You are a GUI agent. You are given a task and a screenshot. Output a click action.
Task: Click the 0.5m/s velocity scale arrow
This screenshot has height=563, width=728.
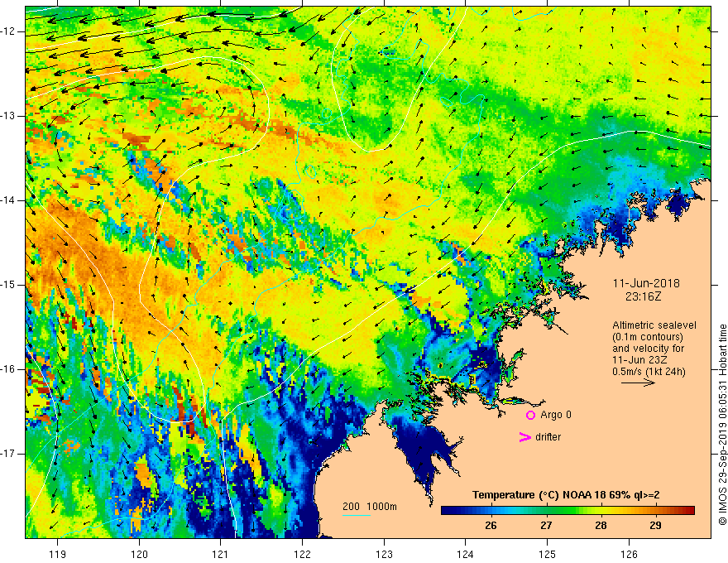pyautogui.click(x=638, y=383)
